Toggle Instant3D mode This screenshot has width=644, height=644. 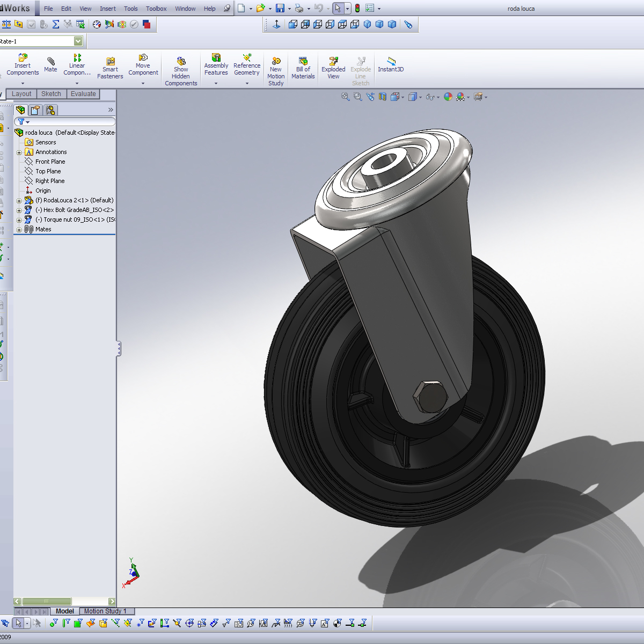390,65
